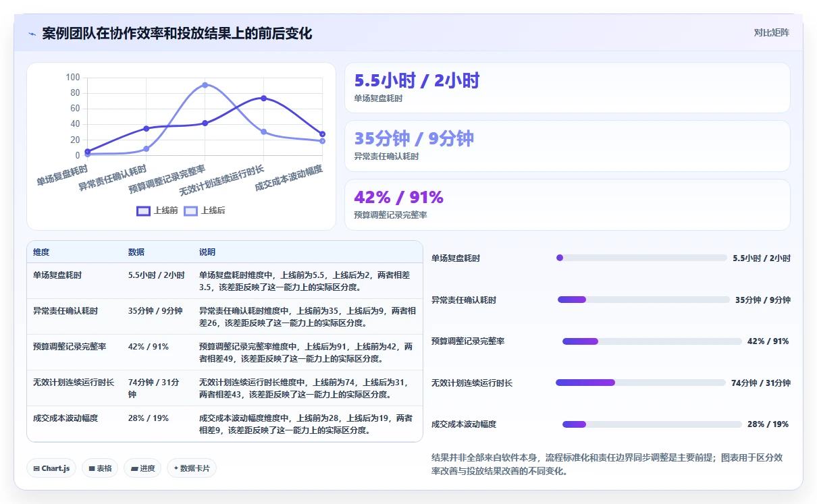Click the header icon beside the title

(32, 34)
